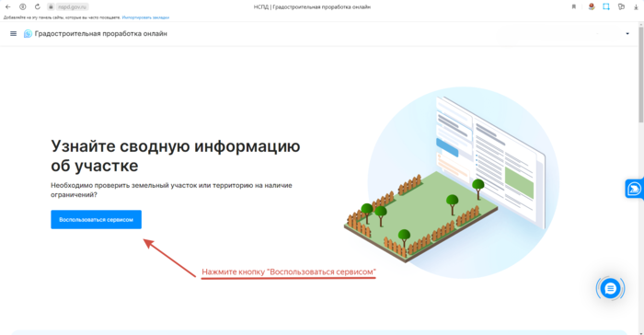Open the downloads arrow icon in toolbar
This screenshot has height=335, width=644.
(636, 7)
